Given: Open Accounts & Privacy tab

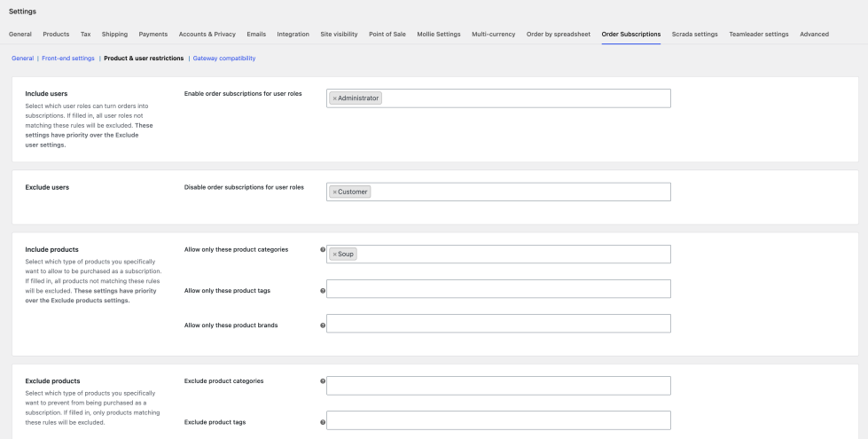Looking at the screenshot, I should click(x=207, y=35).
